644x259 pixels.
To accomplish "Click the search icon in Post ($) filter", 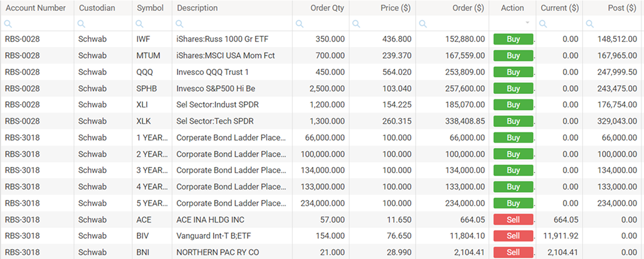I will pos(589,24).
